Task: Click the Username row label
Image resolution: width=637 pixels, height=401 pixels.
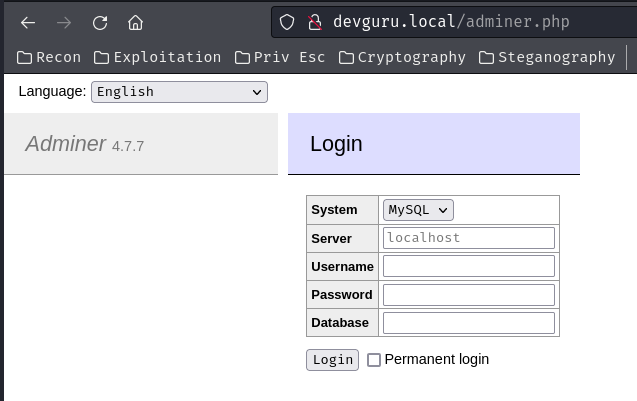Action: 342,267
